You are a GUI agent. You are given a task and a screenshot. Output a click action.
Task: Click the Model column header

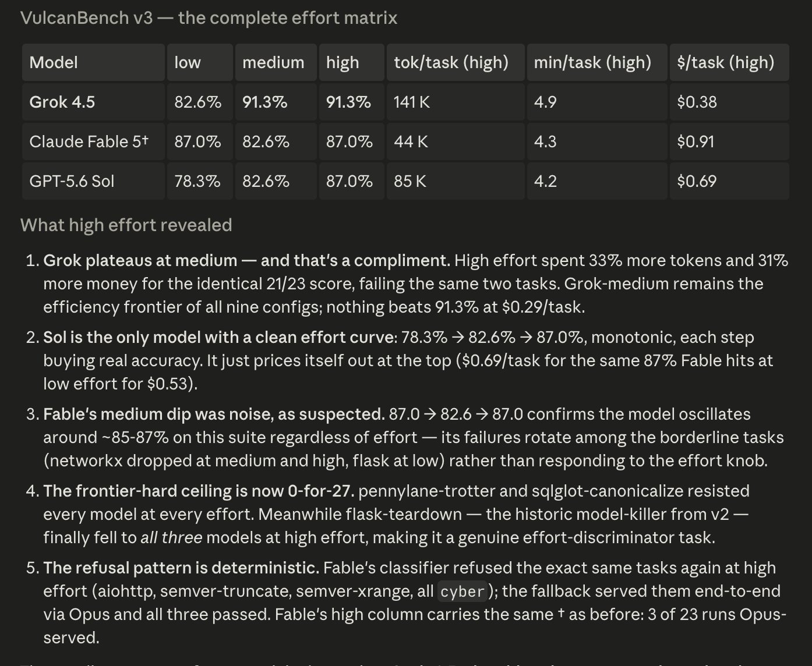(93, 62)
